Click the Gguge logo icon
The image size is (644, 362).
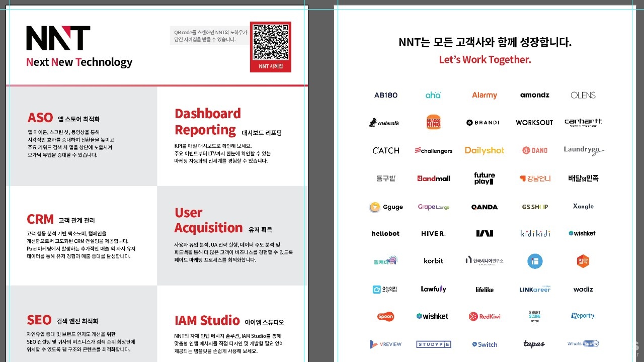375,207
